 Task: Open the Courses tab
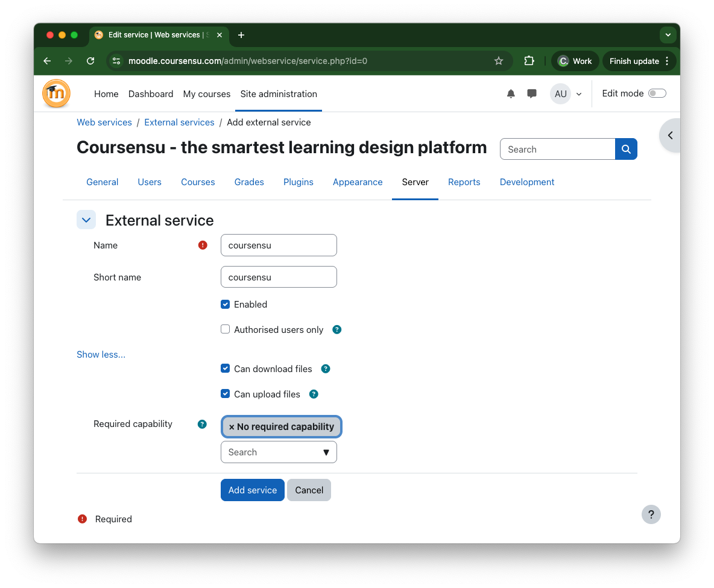[198, 182]
